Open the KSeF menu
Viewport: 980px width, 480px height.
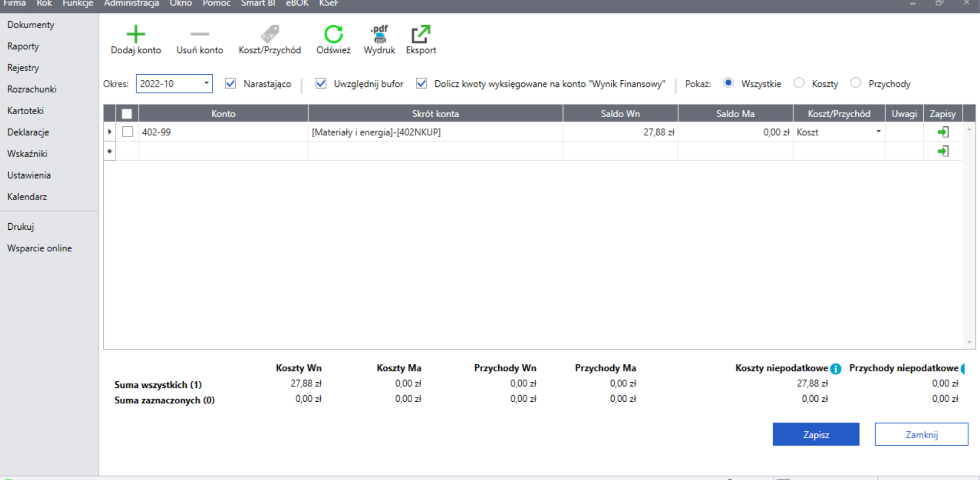pyautogui.click(x=329, y=4)
